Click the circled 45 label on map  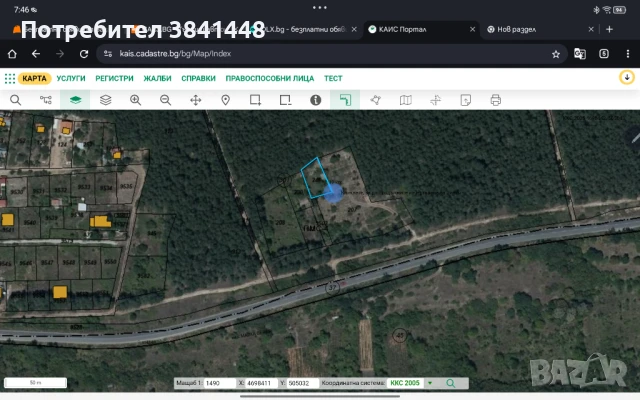pyautogui.click(x=400, y=336)
